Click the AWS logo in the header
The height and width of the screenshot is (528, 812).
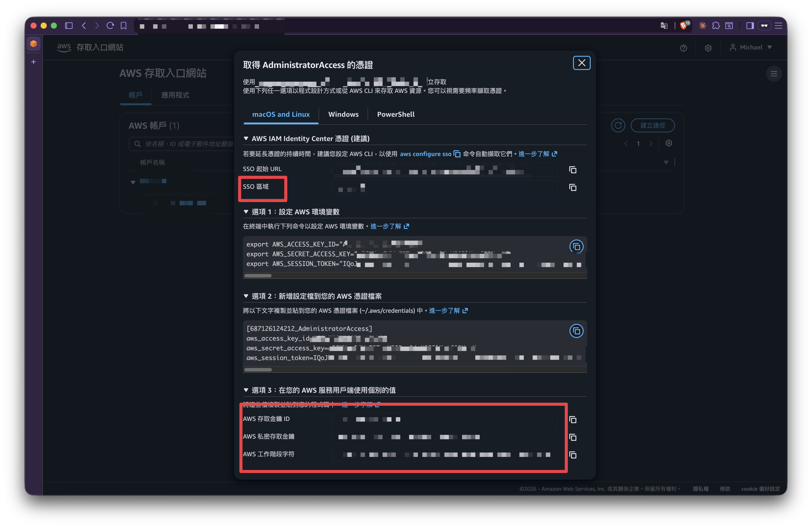(x=64, y=47)
